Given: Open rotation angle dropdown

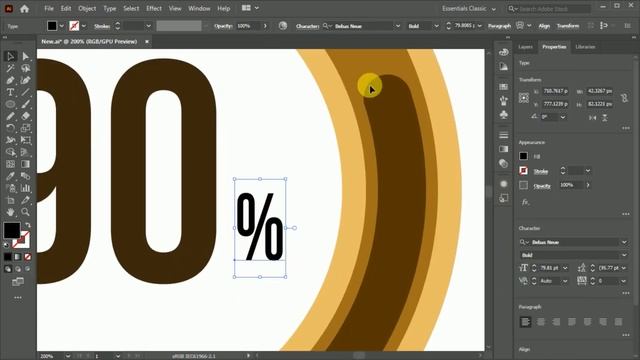Looking at the screenshot, I should (563, 117).
